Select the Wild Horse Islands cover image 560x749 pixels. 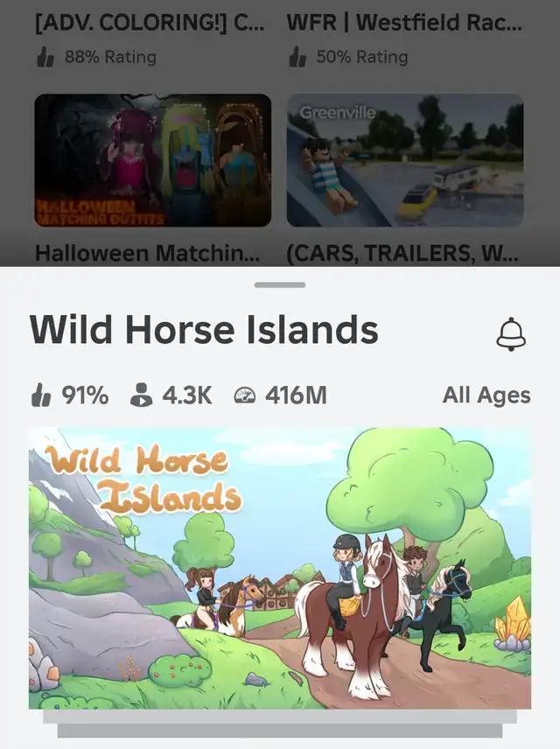click(280, 568)
